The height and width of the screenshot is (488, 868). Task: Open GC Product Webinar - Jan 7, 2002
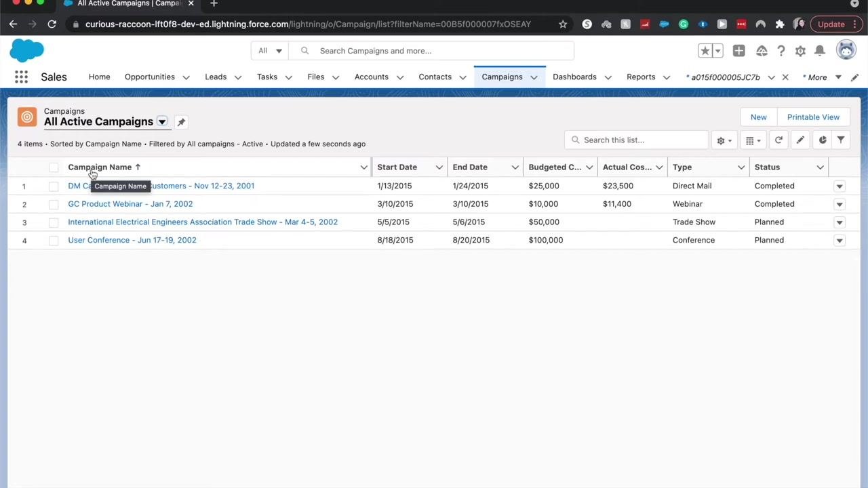[130, 204]
